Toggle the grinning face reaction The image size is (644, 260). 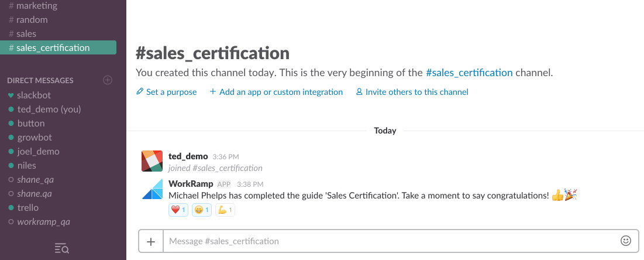[202, 210]
